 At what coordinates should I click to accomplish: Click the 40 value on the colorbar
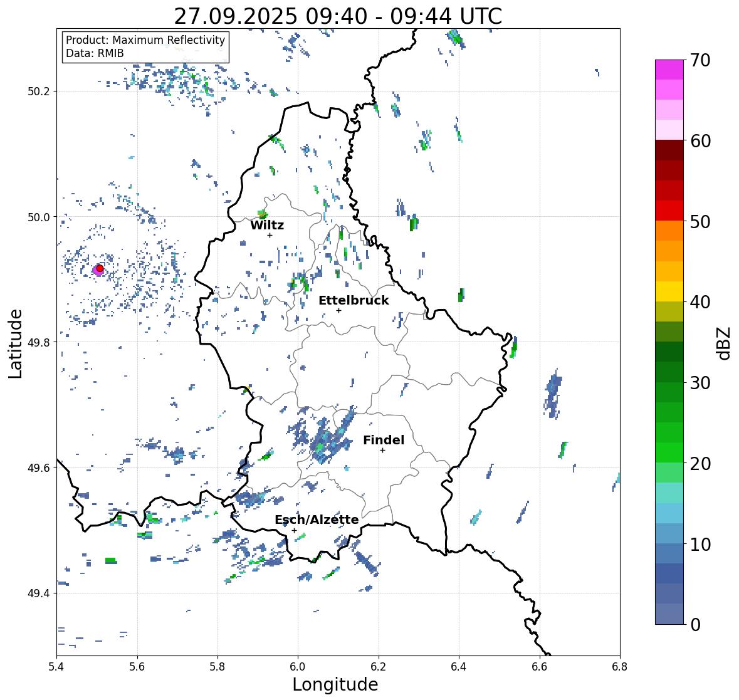(700, 302)
